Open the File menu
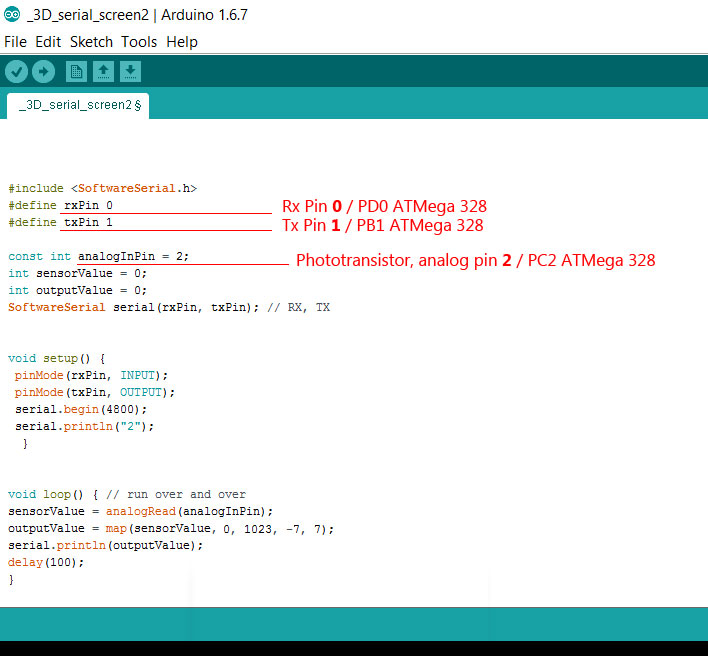The height and width of the screenshot is (656, 708). [15, 42]
